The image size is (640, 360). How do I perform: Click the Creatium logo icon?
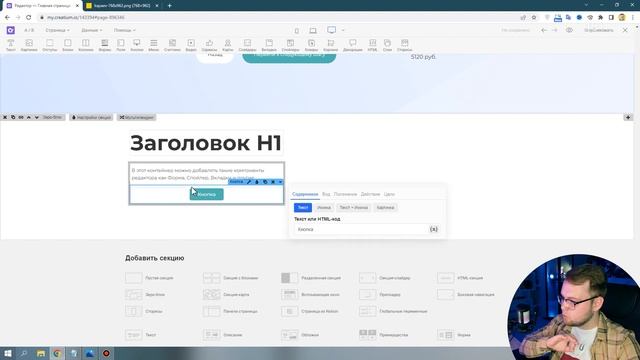pos(11,30)
